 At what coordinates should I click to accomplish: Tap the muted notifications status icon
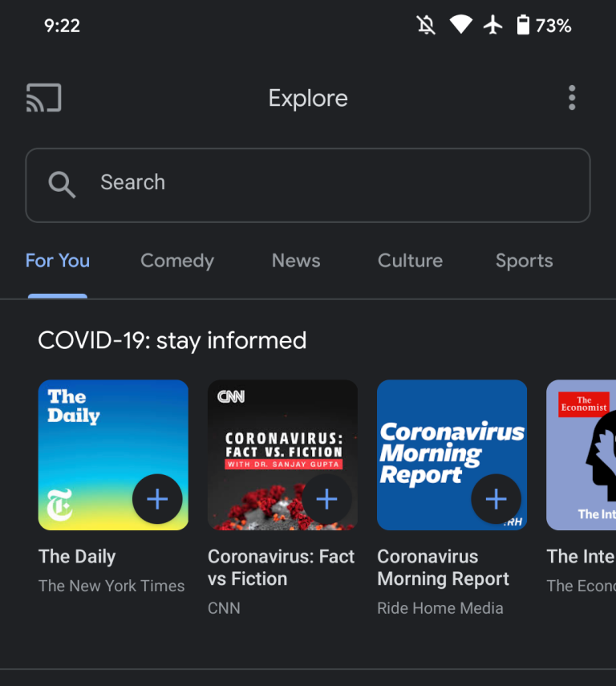pos(426,25)
